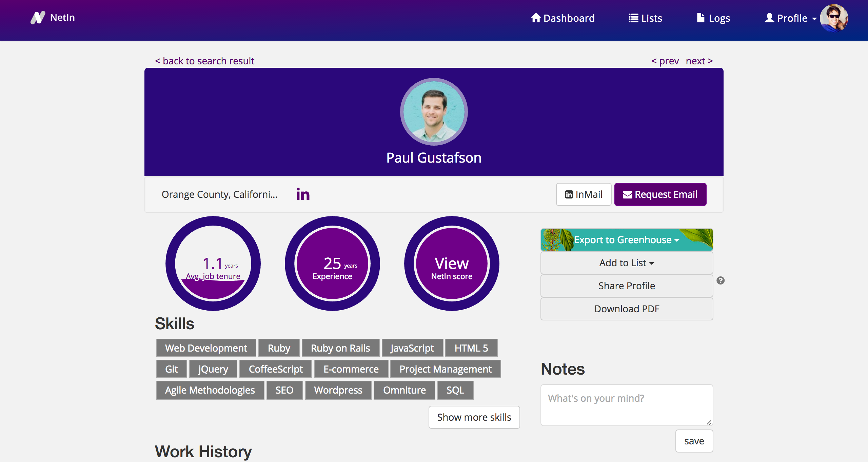
Task: Click the user avatar in navbar
Action: click(x=834, y=18)
